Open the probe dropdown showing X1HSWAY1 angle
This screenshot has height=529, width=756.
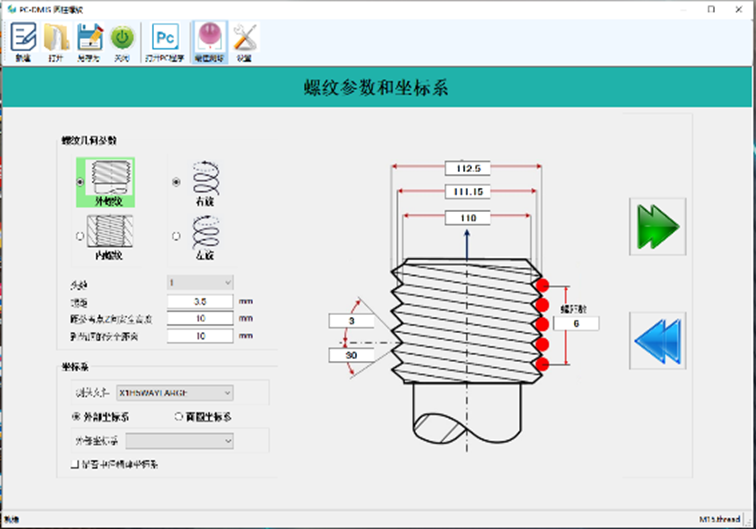pyautogui.click(x=174, y=393)
